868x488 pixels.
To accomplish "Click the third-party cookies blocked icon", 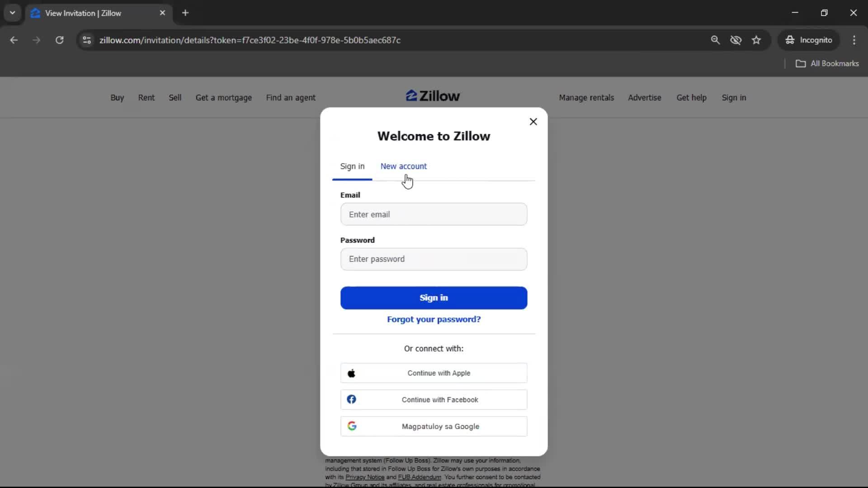I will coord(736,40).
